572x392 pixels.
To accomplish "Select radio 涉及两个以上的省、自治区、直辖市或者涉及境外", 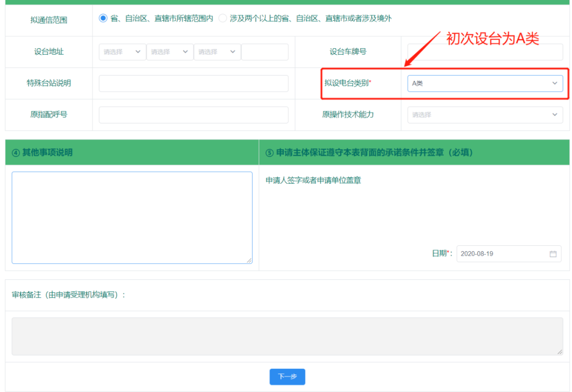I will [x=222, y=18].
